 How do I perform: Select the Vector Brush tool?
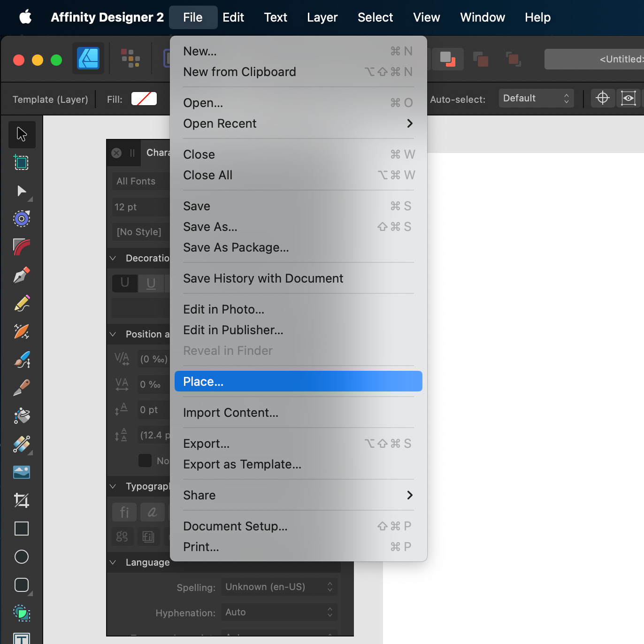[x=22, y=360]
